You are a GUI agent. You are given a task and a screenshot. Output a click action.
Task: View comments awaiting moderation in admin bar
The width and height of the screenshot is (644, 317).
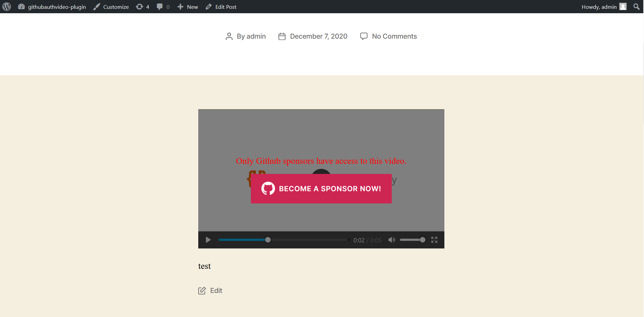point(163,7)
